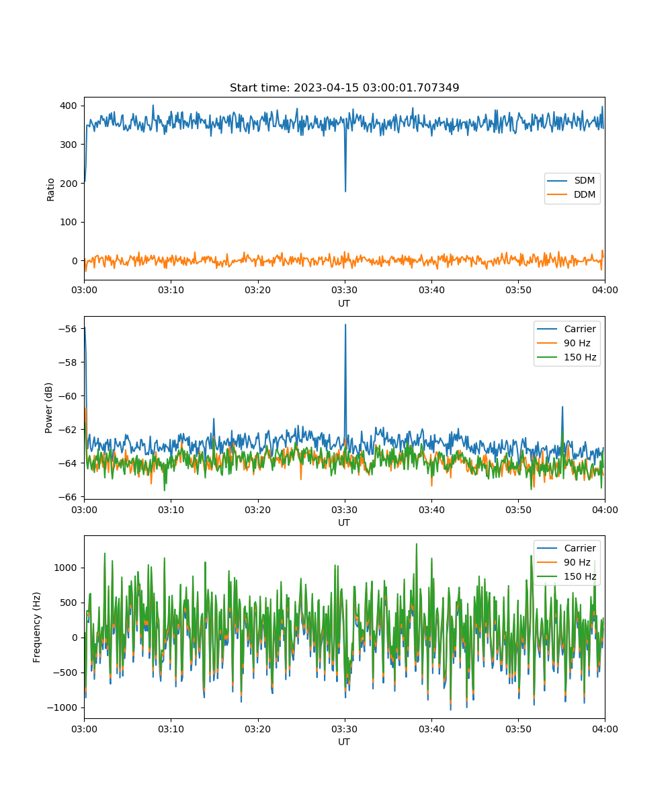Click the −62 tick on the Power axis
Image resolution: width=672 pixels, height=807 pixels.
pos(69,430)
